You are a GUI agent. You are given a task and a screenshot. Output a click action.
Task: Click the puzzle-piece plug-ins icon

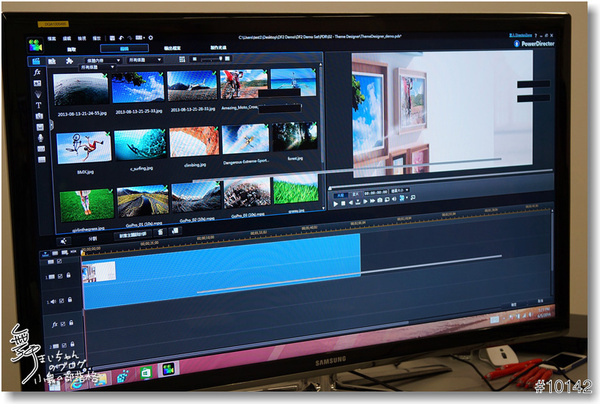pyautogui.click(x=69, y=61)
